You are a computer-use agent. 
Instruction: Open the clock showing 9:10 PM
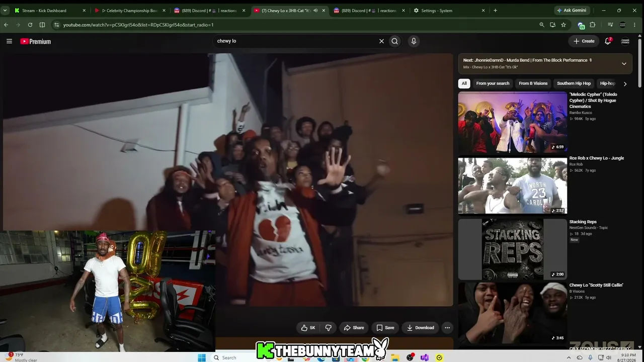[x=628, y=357]
